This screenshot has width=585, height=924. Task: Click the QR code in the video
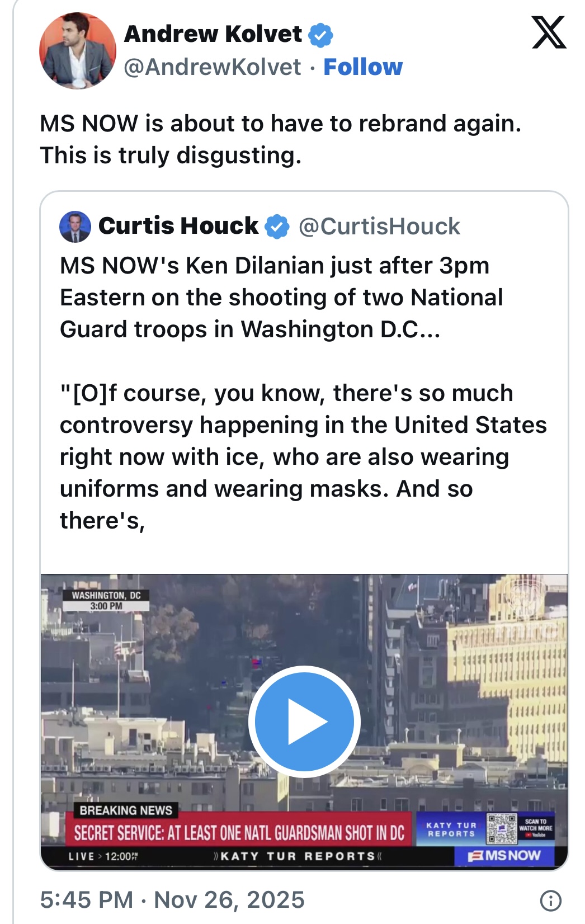pos(502,828)
